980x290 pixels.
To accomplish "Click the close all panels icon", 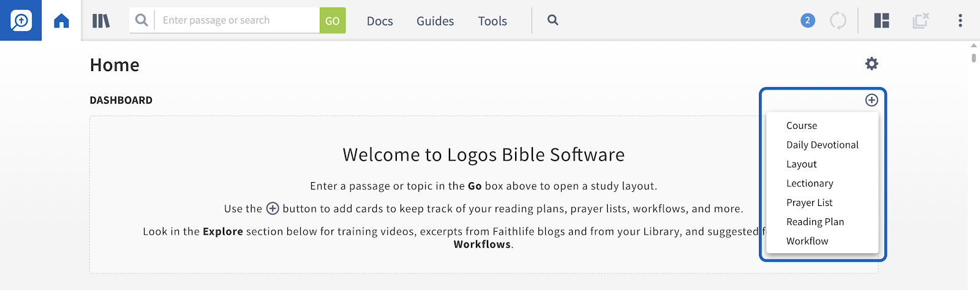I will (x=921, y=20).
